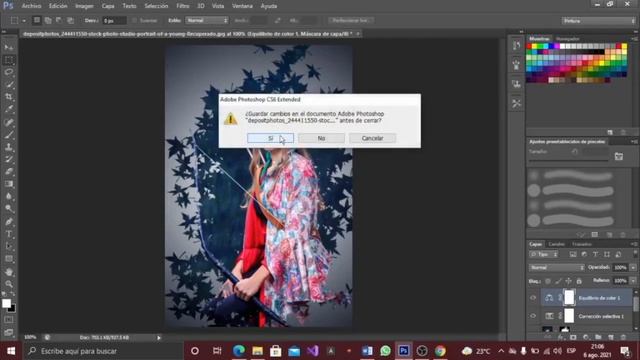
Task: Open the Filtro menu
Action: [x=183, y=6]
